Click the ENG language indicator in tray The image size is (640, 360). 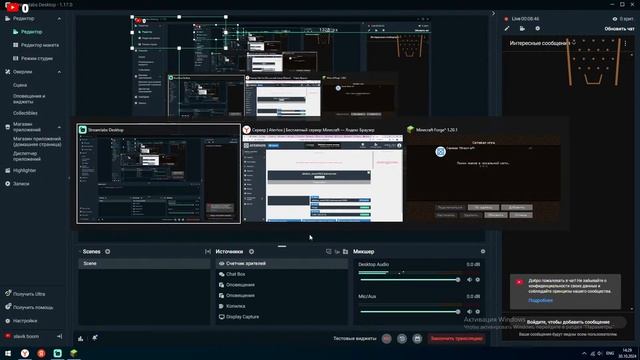pos(610,353)
